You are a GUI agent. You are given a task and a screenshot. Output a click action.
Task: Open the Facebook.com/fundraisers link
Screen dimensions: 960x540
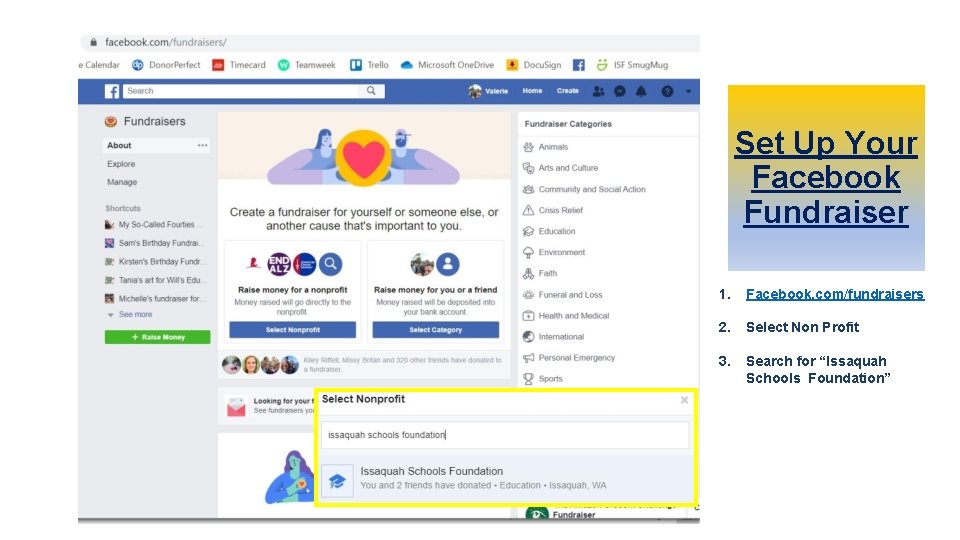pyautogui.click(x=834, y=294)
